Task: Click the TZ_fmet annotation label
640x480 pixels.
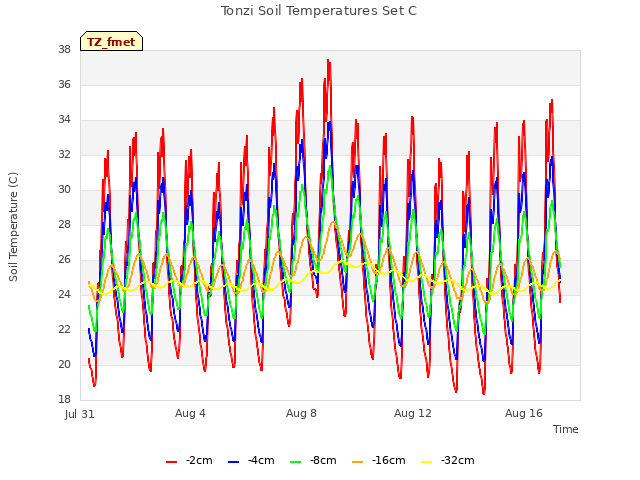Action: click(x=111, y=42)
